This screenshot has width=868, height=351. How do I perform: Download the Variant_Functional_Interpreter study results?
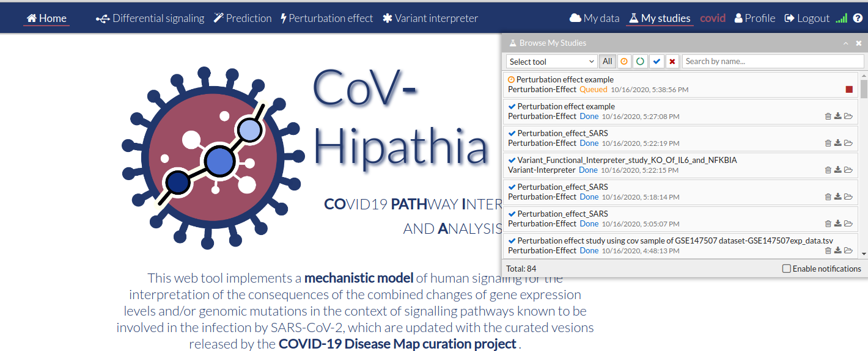coord(838,170)
